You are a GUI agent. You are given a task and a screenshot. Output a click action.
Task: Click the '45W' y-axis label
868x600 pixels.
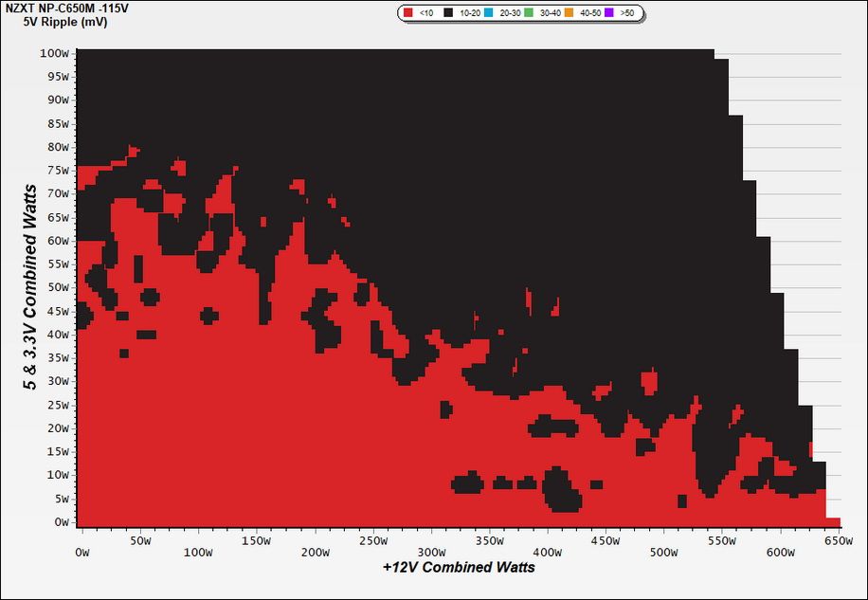pyautogui.click(x=57, y=311)
